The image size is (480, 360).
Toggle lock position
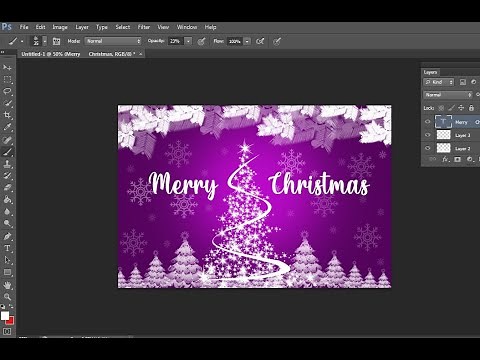coord(461,108)
